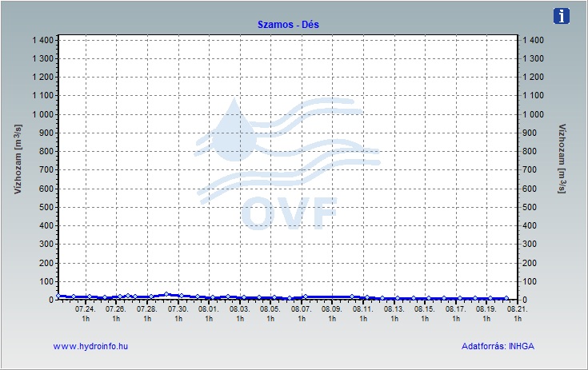Viewport: 588px width, 370px height.
Task: Click the 1 000 value on left axis
Action: click(43, 114)
